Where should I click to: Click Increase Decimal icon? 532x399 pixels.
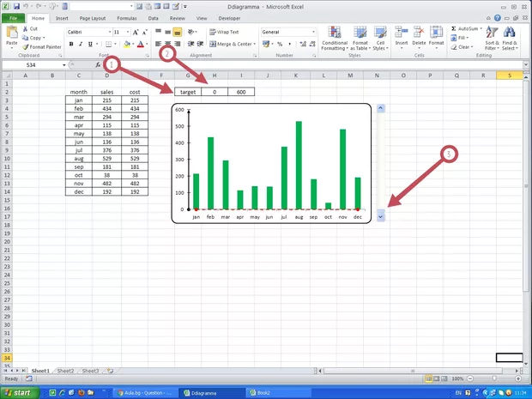click(303, 44)
